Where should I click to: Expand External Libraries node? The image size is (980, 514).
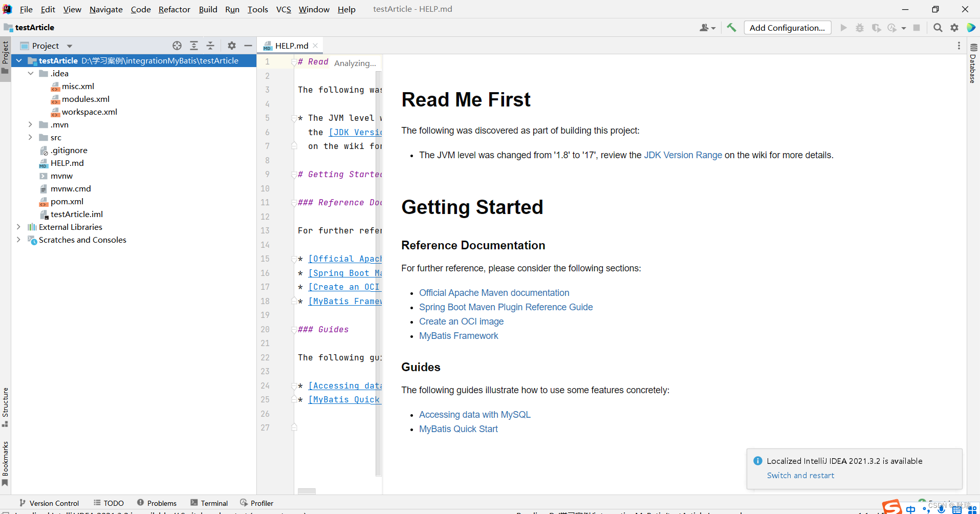19,227
